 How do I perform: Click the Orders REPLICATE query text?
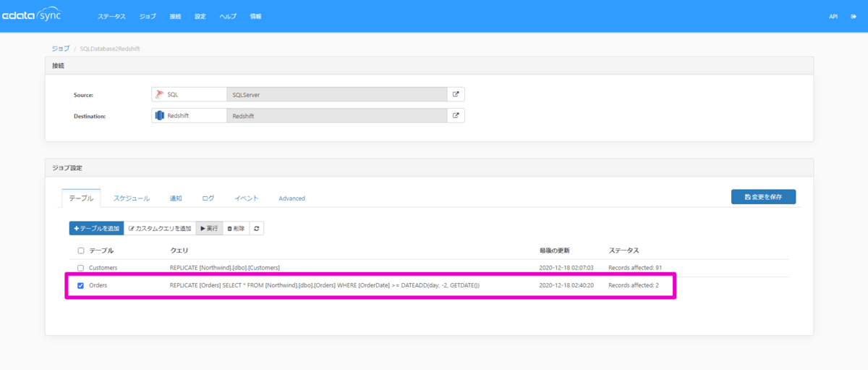(324, 285)
